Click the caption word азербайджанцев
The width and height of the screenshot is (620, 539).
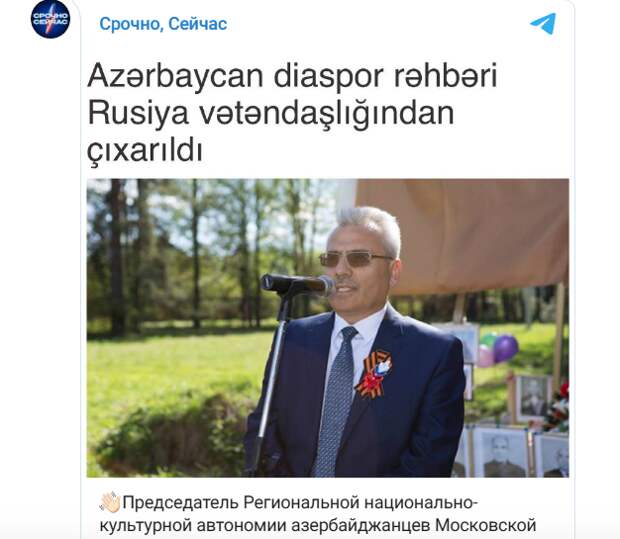361,526
